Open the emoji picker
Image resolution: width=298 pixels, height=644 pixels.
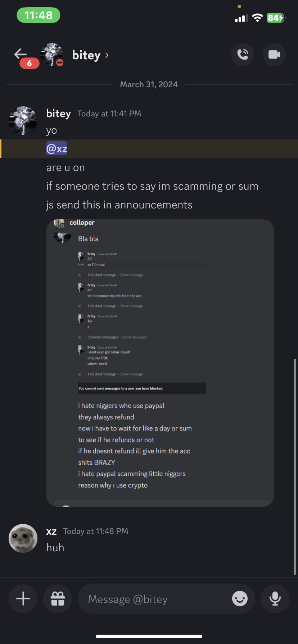pos(240,599)
